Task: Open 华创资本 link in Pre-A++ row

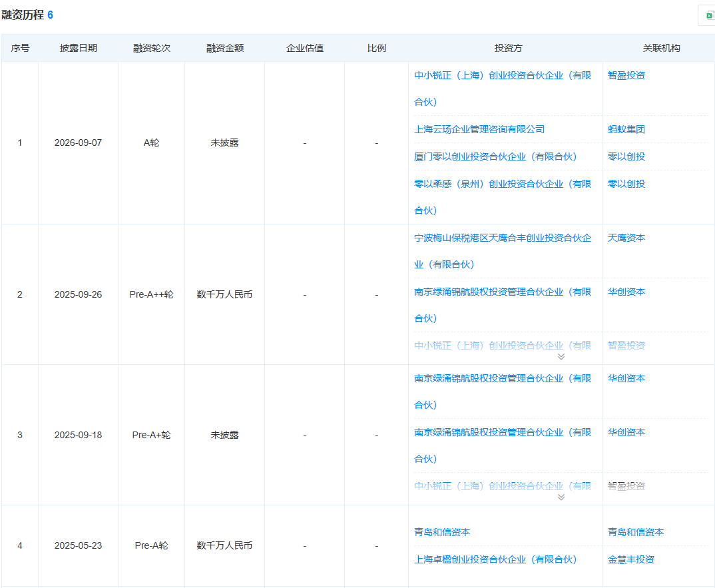Action: pyautogui.click(x=626, y=292)
